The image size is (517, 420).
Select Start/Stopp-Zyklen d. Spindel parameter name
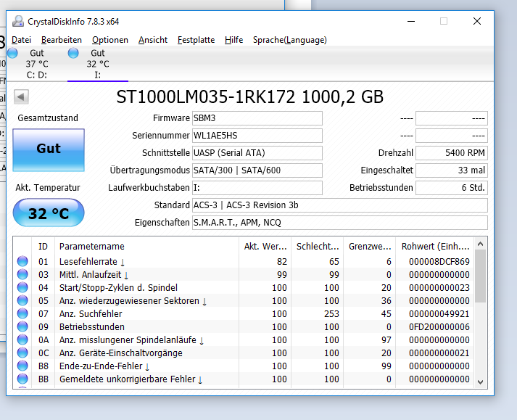point(118,288)
